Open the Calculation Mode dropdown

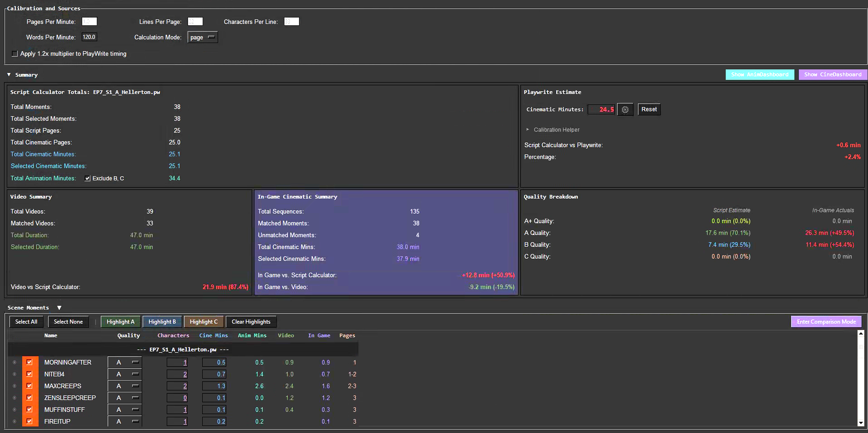point(202,37)
